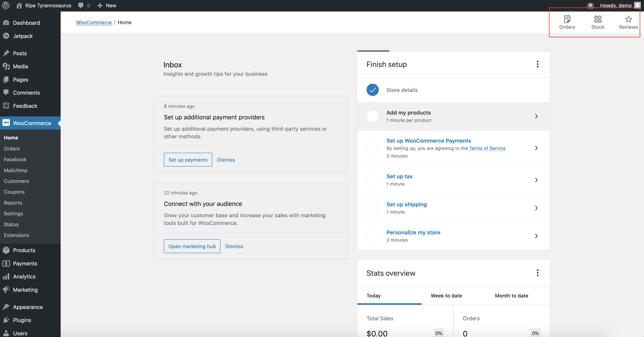Open the Stock activity panel icon
Screen dimensions: 644x337
(598, 19)
